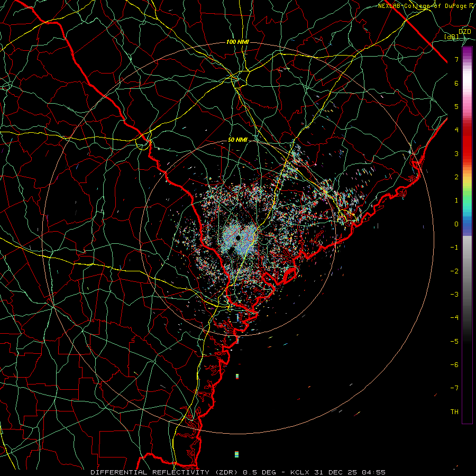Image resolution: width=476 pixels, height=476 pixels.
Task: Click the 7 value on the color scale
Action: click(x=456, y=59)
